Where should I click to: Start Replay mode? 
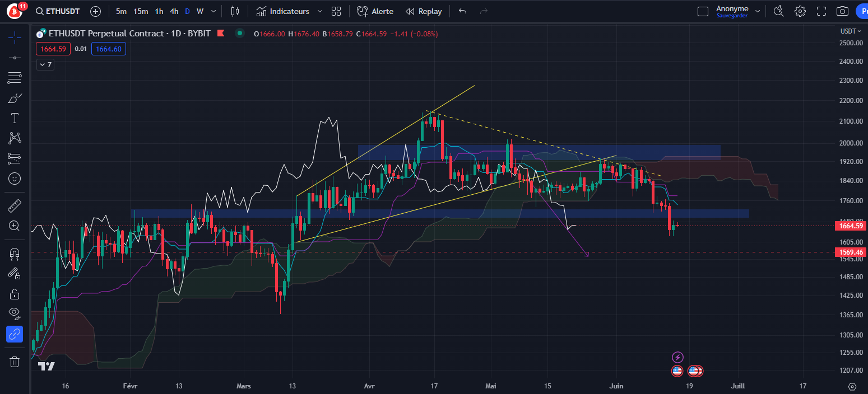pyautogui.click(x=423, y=11)
